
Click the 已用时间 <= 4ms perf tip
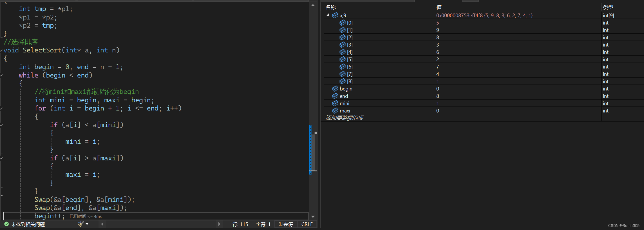(x=86, y=216)
